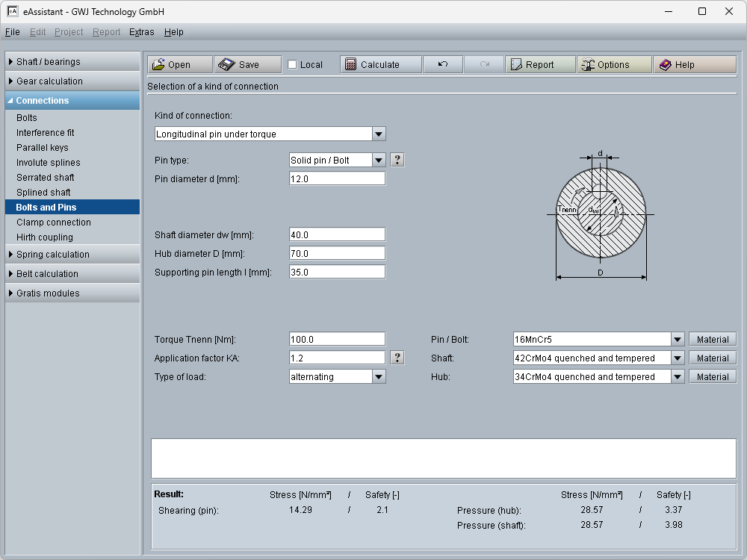Image resolution: width=747 pixels, height=560 pixels.
Task: Click the Material button for Hub
Action: tap(712, 377)
